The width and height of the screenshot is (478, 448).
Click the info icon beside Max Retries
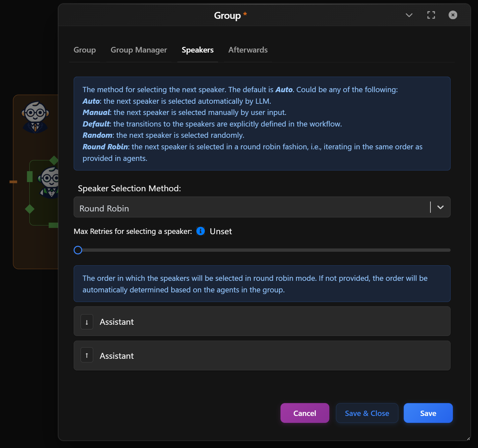click(201, 231)
